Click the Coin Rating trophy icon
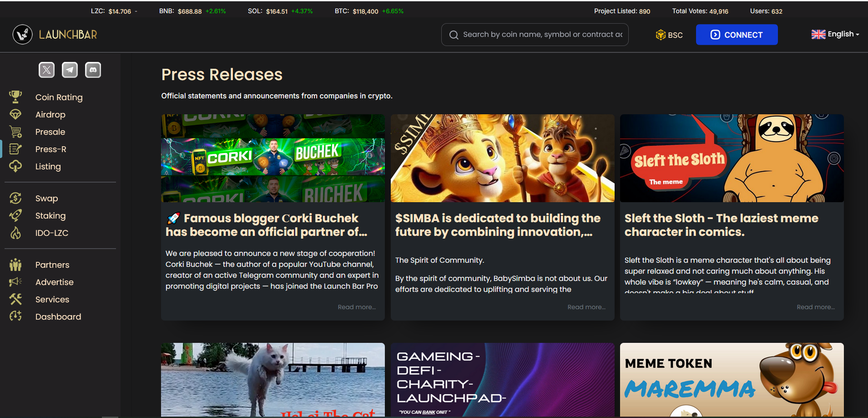This screenshot has height=418, width=868. (x=15, y=97)
